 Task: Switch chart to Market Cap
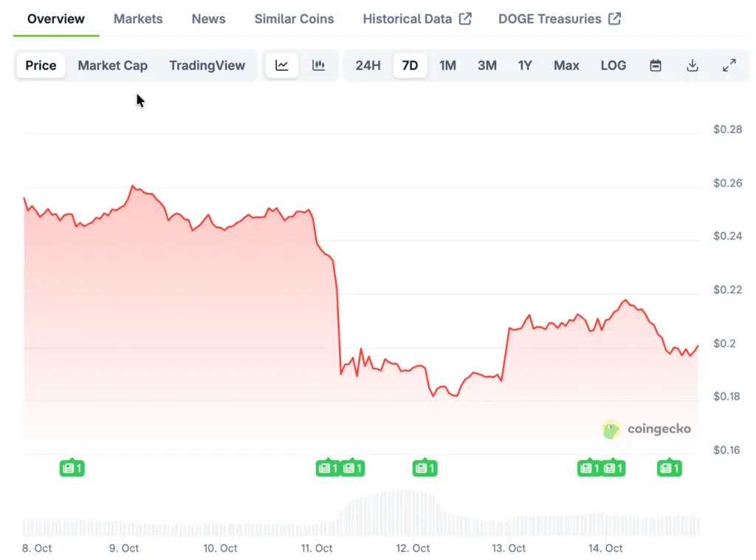[113, 65]
